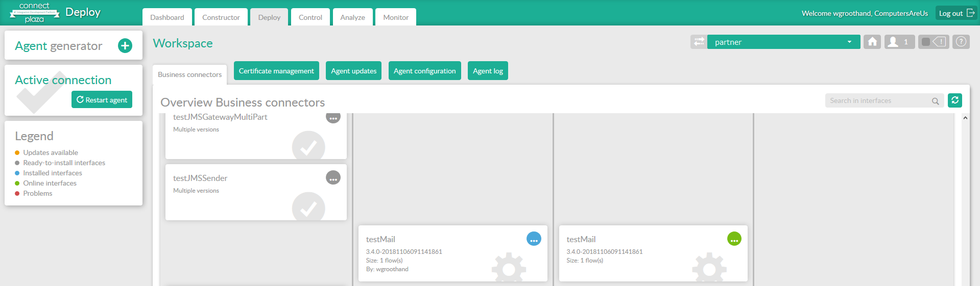The width and height of the screenshot is (980, 286).
Task: Click the switch arrows icon beside partner
Action: point(699,42)
